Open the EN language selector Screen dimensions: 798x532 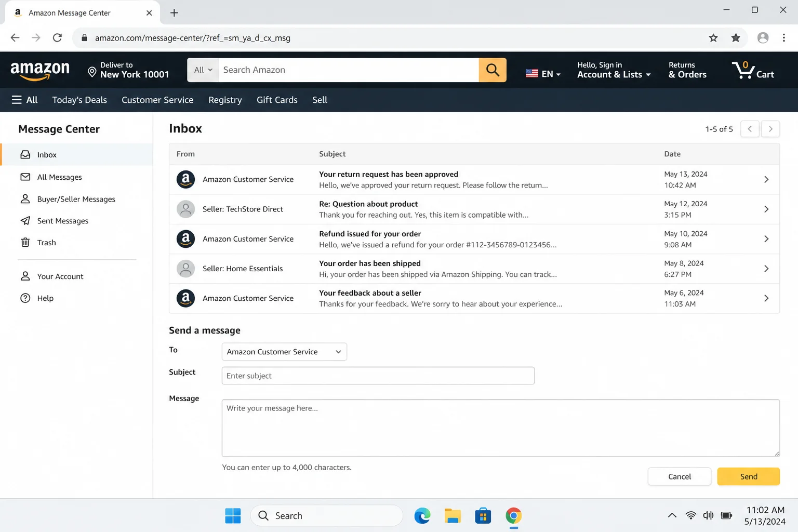pos(543,74)
